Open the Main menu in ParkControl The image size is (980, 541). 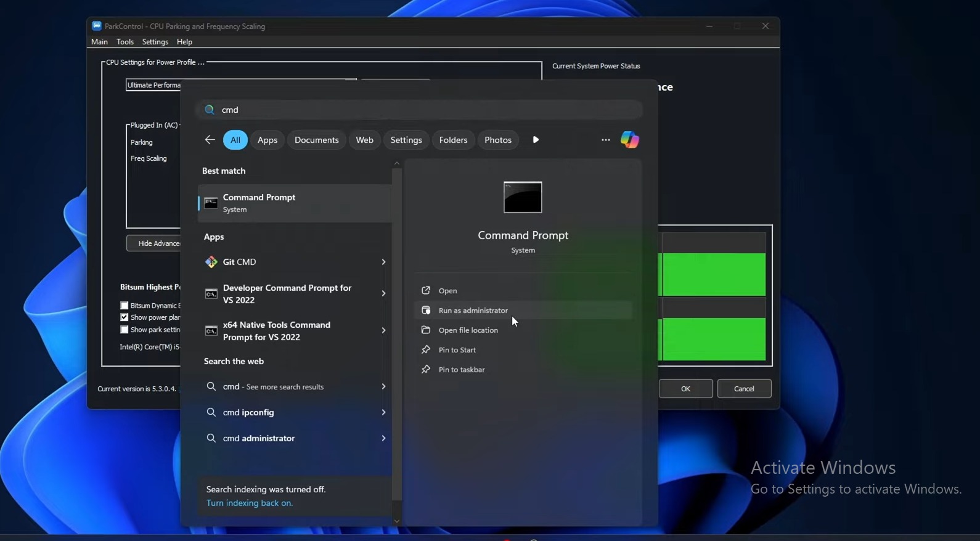(x=99, y=42)
